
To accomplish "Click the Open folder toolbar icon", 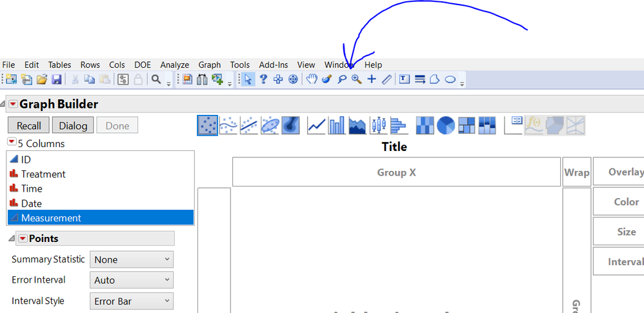I will coord(41,79).
